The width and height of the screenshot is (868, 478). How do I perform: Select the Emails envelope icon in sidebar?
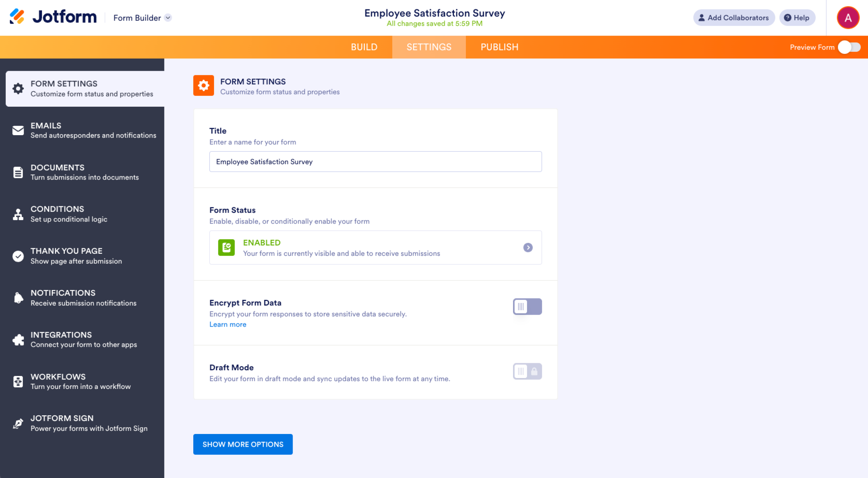click(x=18, y=130)
